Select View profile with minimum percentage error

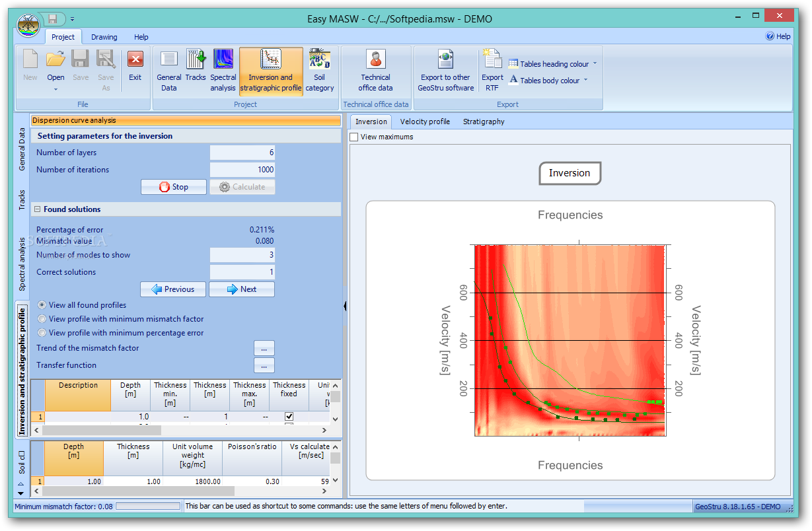(x=42, y=333)
